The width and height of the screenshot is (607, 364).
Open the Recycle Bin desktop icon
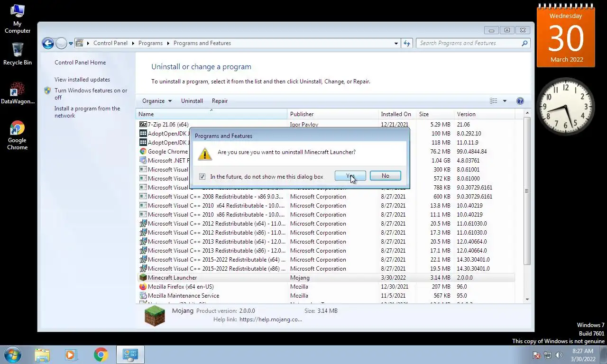click(18, 54)
